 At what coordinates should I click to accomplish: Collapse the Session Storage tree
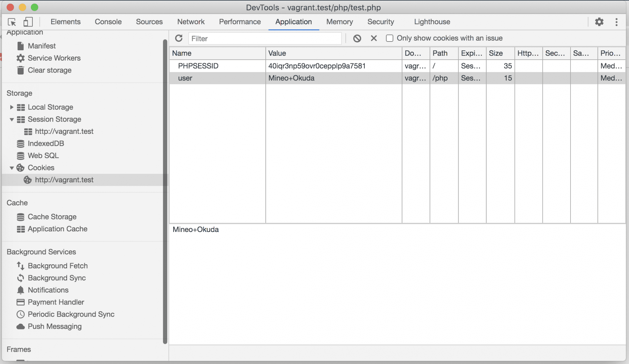[x=12, y=119]
